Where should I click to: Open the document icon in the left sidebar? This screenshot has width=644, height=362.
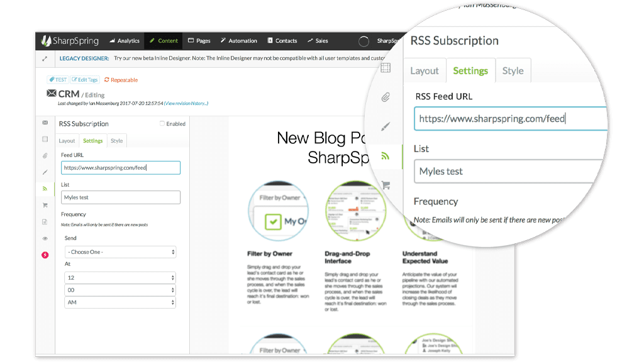coord(45,222)
